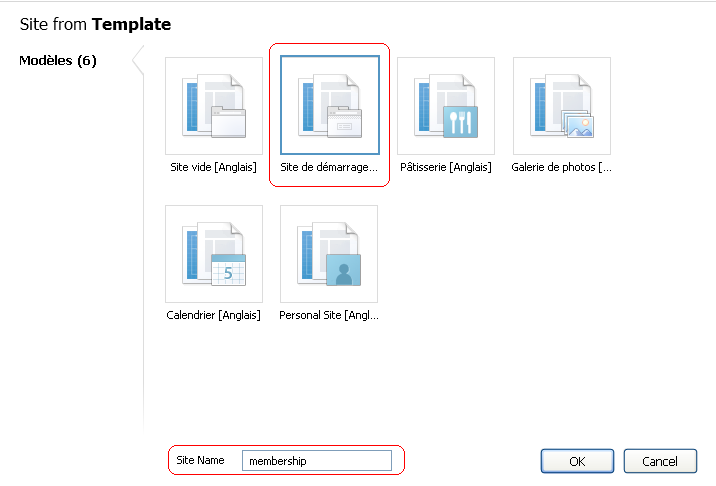Click the "Personal Site [Angl..." caption

(329, 316)
